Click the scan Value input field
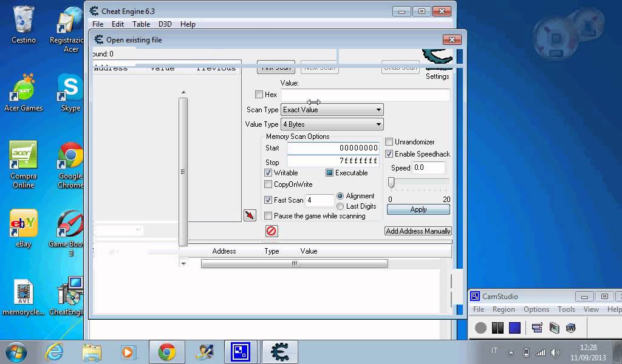 pyautogui.click(x=365, y=95)
